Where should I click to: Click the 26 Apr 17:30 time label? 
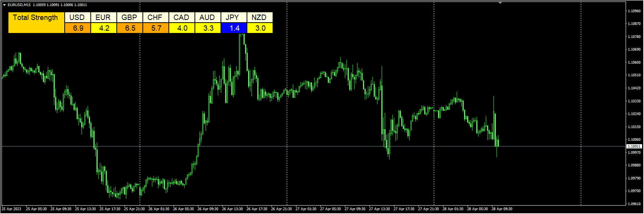pyautogui.click(x=257, y=209)
